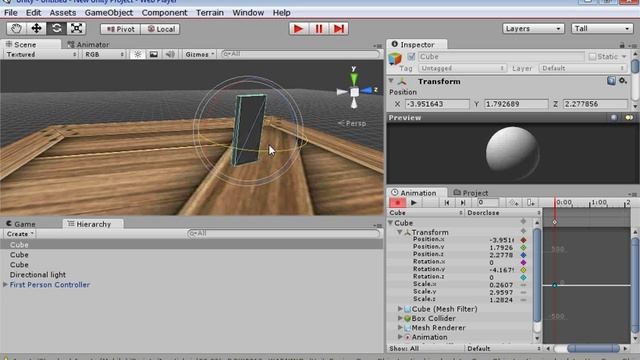Click the Add Keyframe icon
Image resolution: width=640 pixels, height=360 pixels.
coord(513,202)
